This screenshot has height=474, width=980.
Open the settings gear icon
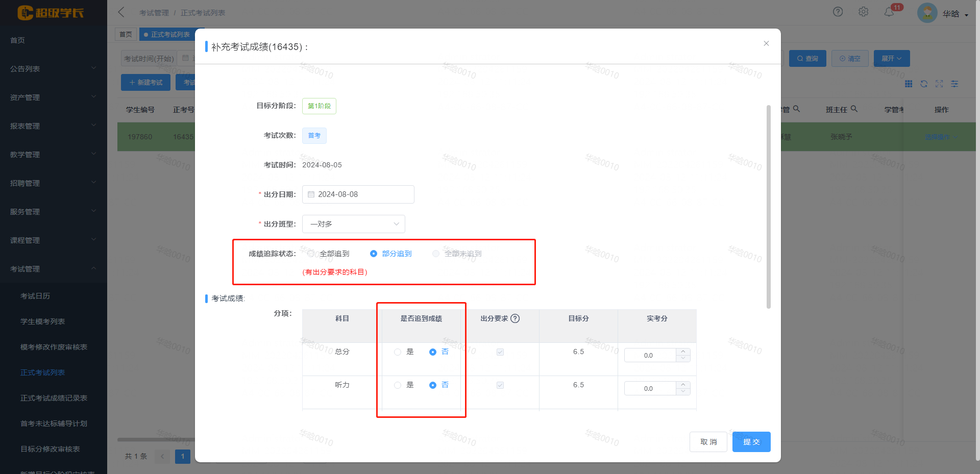(x=863, y=11)
